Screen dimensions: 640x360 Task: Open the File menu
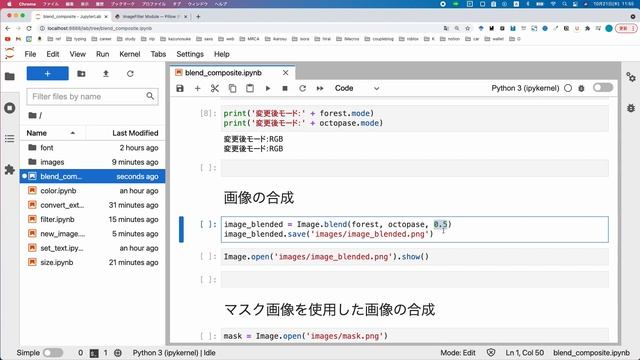(x=30, y=54)
